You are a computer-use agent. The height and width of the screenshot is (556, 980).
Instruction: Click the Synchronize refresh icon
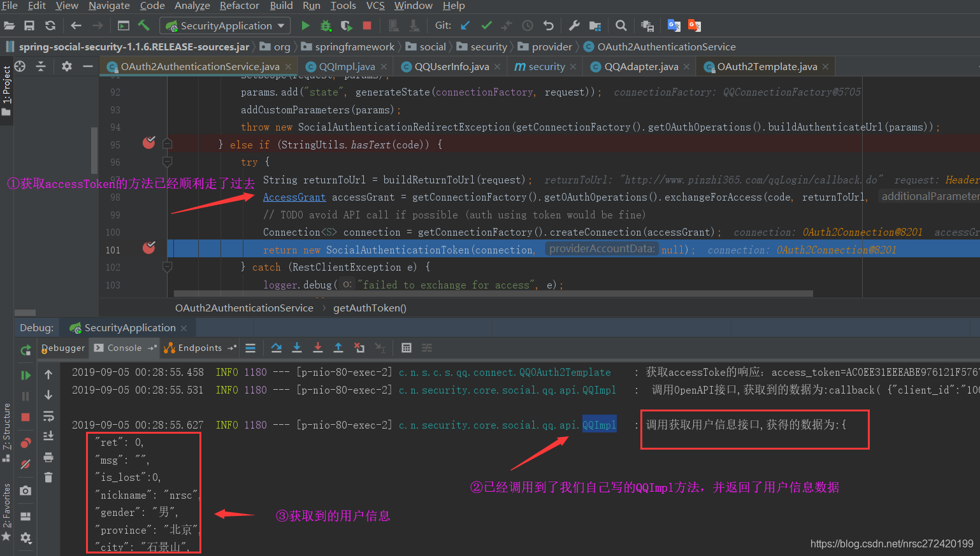tap(50, 25)
